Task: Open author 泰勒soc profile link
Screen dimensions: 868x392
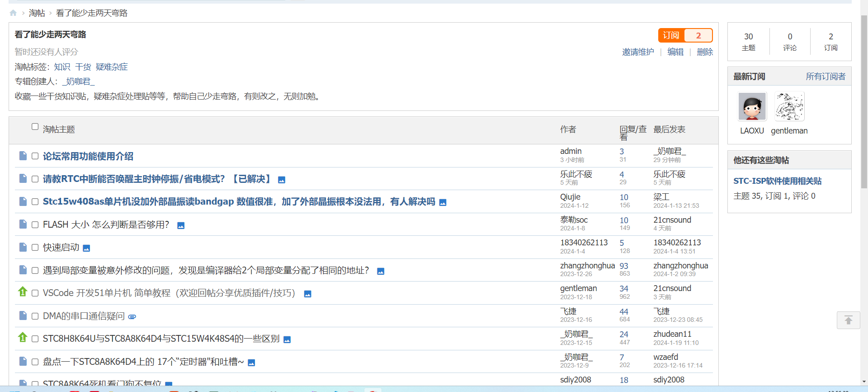Action: (574, 220)
